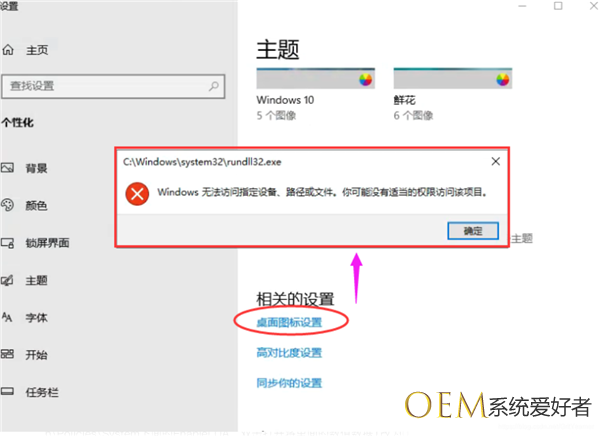Click the 开始 start tiles icon
600x436 pixels.
[7, 354]
